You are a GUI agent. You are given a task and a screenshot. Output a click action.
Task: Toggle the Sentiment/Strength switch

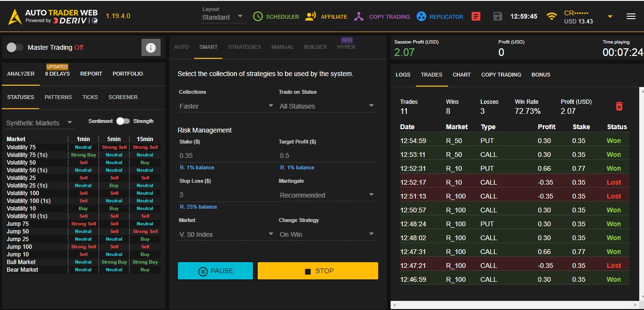pyautogui.click(x=123, y=121)
